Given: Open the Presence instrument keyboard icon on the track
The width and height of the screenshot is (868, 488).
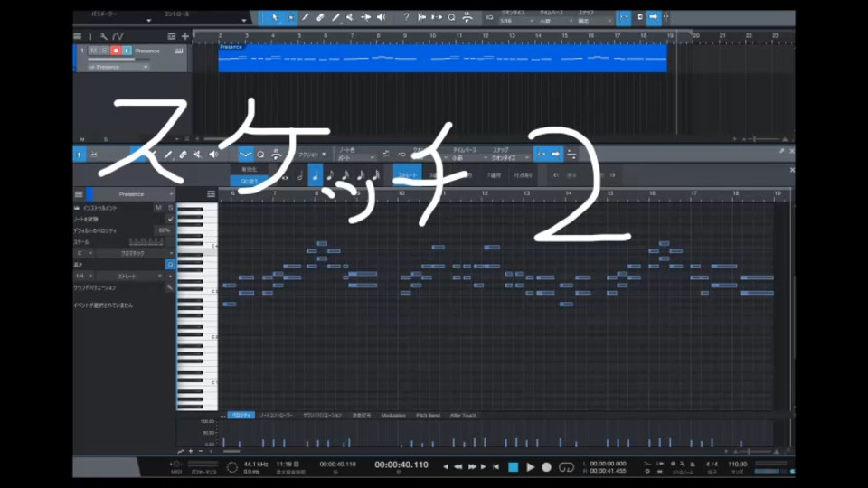Looking at the screenshot, I should click(x=178, y=51).
